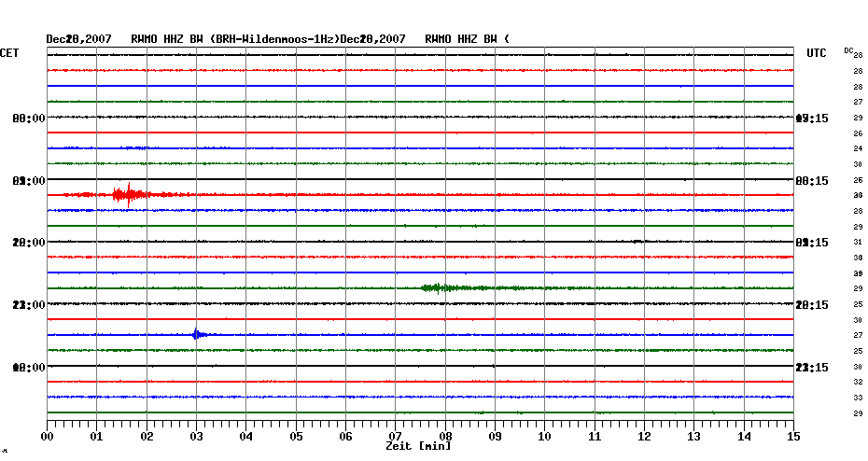Click the small DC column header
Screen dimensions: 868x461
pyautogui.click(x=848, y=50)
